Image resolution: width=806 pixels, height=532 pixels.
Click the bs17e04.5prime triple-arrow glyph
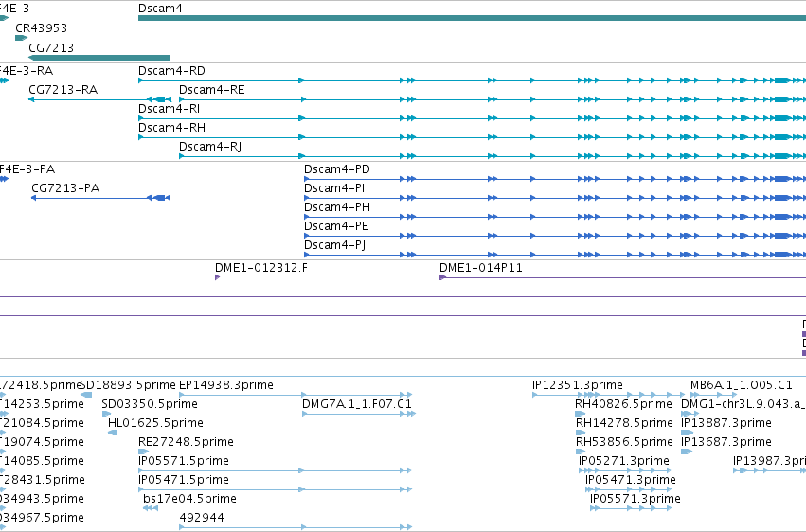151,508
